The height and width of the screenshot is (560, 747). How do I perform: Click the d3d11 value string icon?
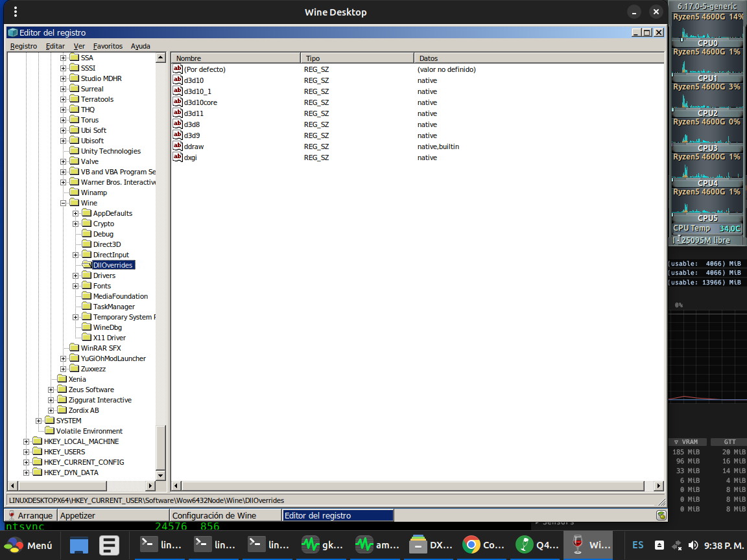[178, 113]
